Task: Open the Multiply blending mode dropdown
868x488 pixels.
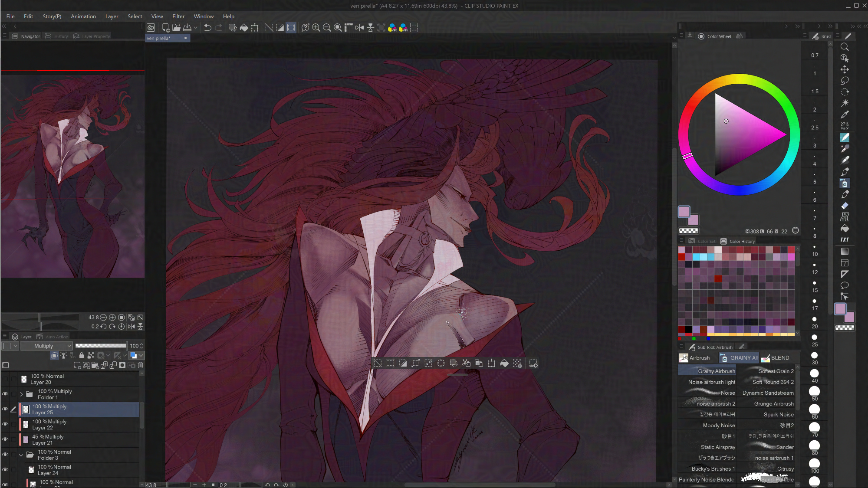Action: point(47,346)
